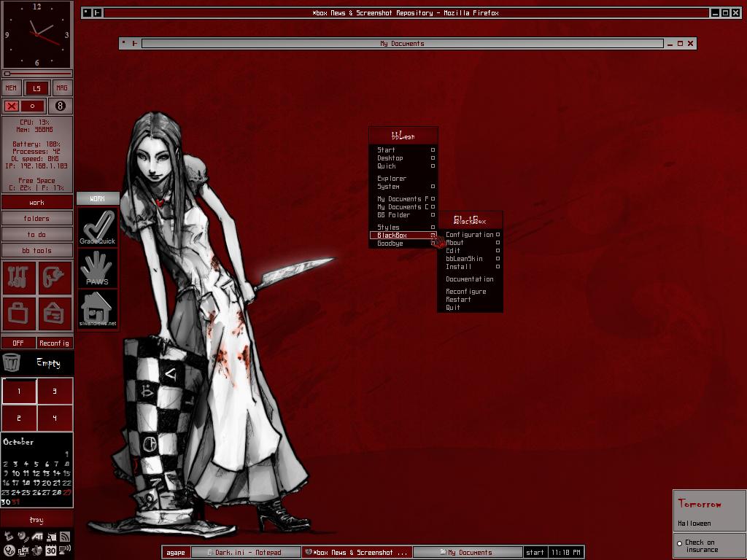Click the paint roller icon
The image size is (747, 560).
point(55,277)
